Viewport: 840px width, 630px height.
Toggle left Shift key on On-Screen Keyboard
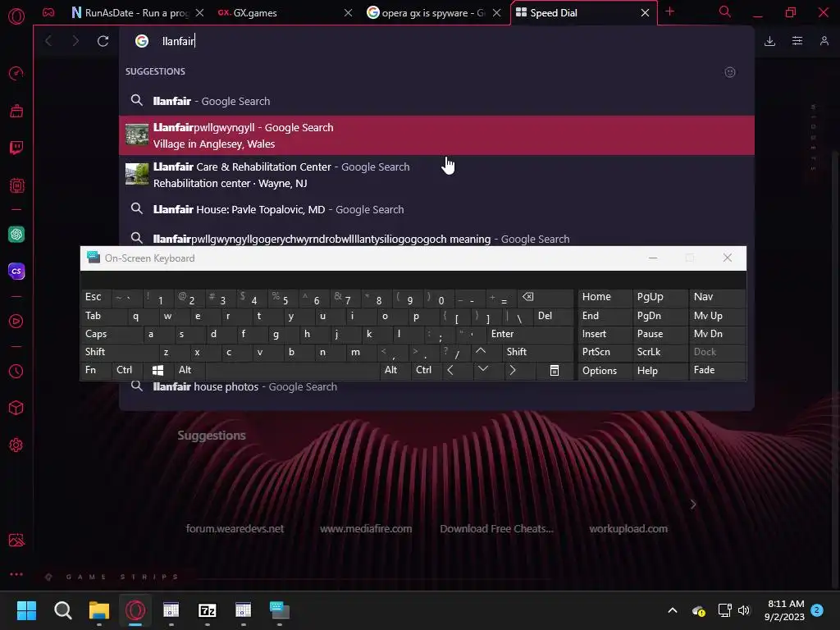pyautogui.click(x=119, y=352)
